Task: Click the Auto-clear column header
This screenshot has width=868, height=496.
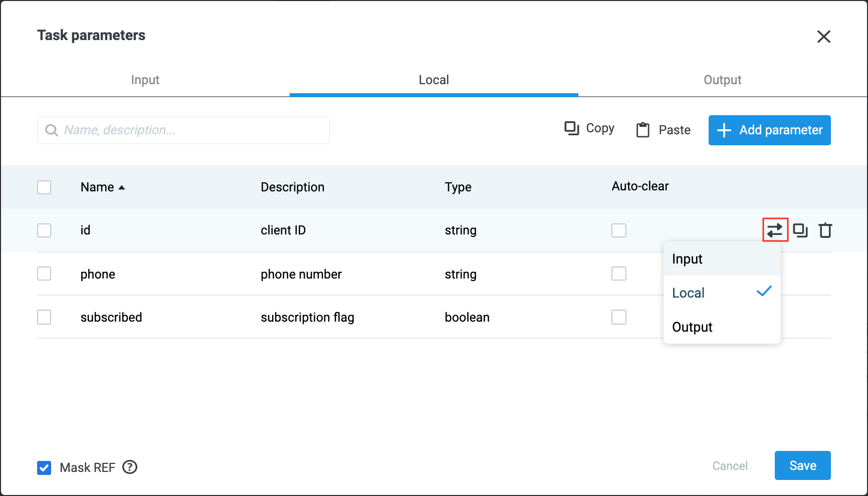Action: (640, 186)
